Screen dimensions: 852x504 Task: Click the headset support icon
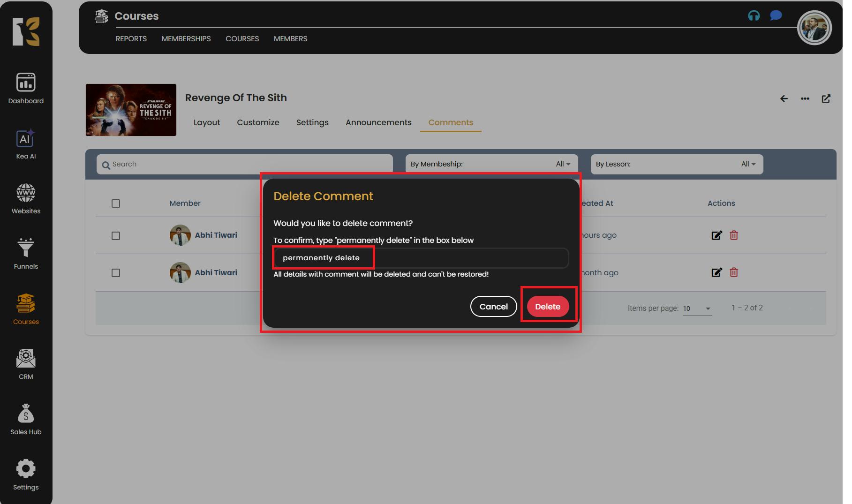(754, 16)
